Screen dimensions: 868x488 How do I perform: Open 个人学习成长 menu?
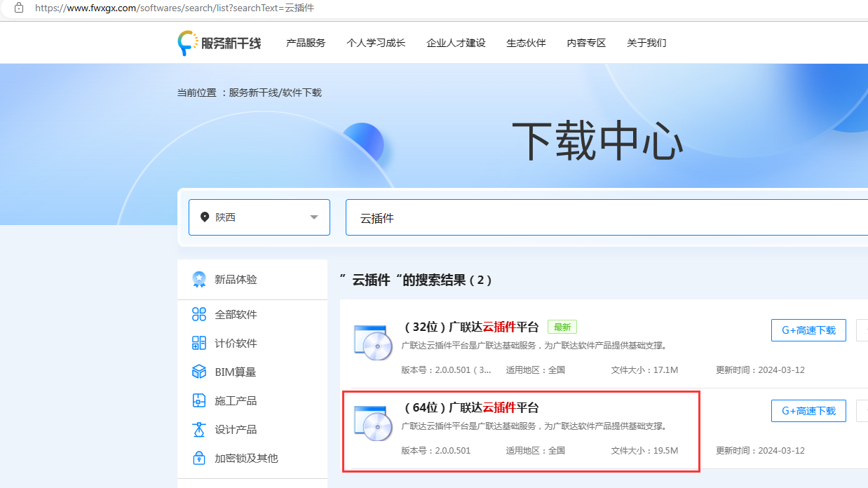(376, 43)
